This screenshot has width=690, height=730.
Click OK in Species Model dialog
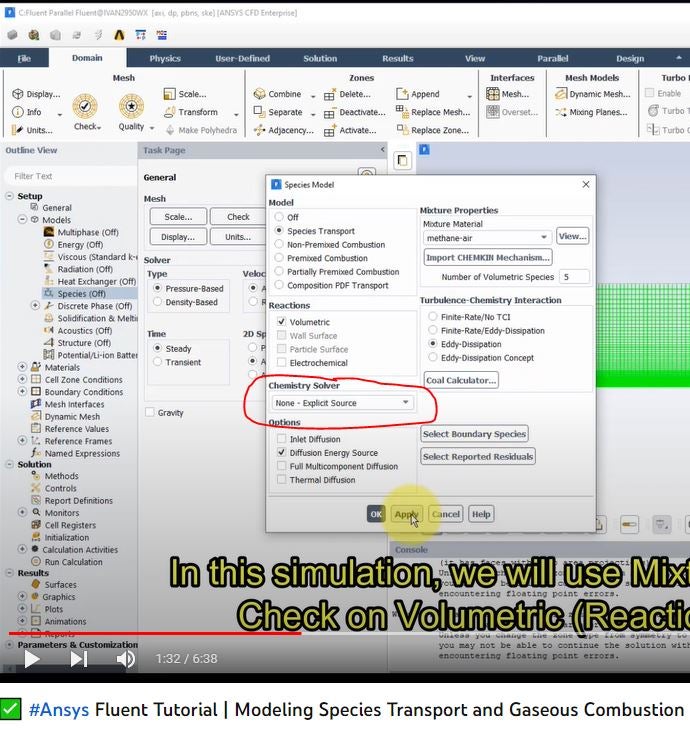376,514
